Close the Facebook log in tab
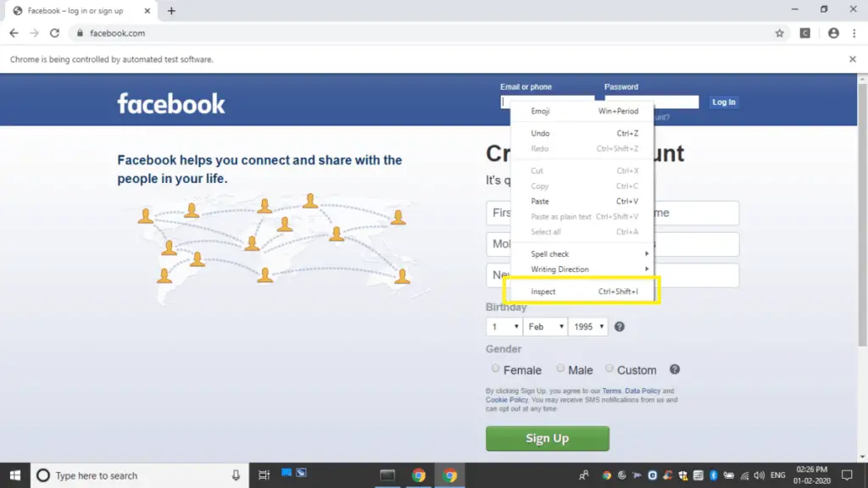The width and height of the screenshot is (868, 488). click(147, 10)
